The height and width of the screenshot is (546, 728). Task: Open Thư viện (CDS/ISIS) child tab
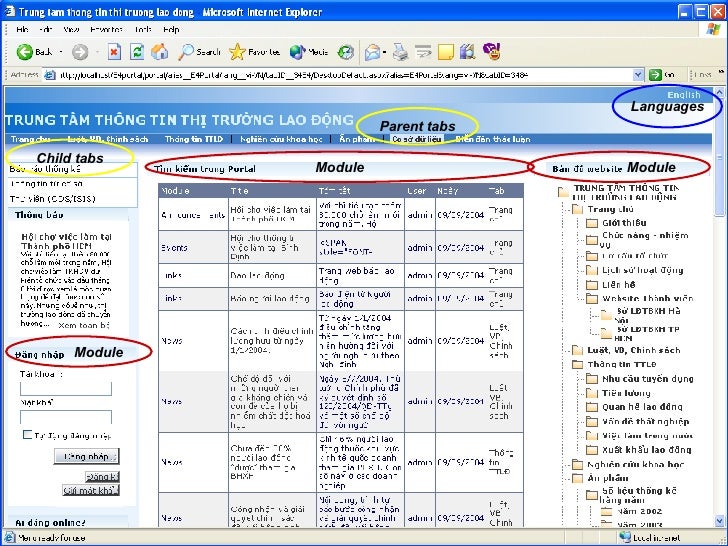tap(52, 199)
